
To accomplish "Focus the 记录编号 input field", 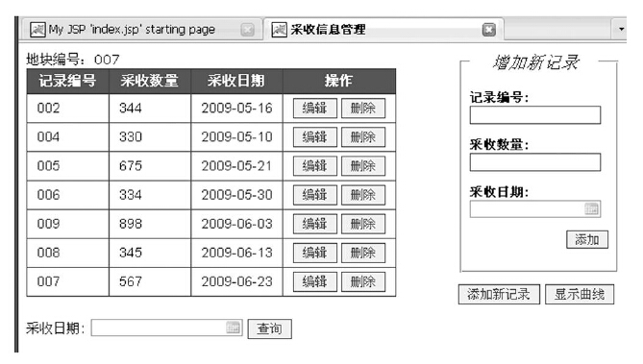I will pyautogui.click(x=535, y=115).
